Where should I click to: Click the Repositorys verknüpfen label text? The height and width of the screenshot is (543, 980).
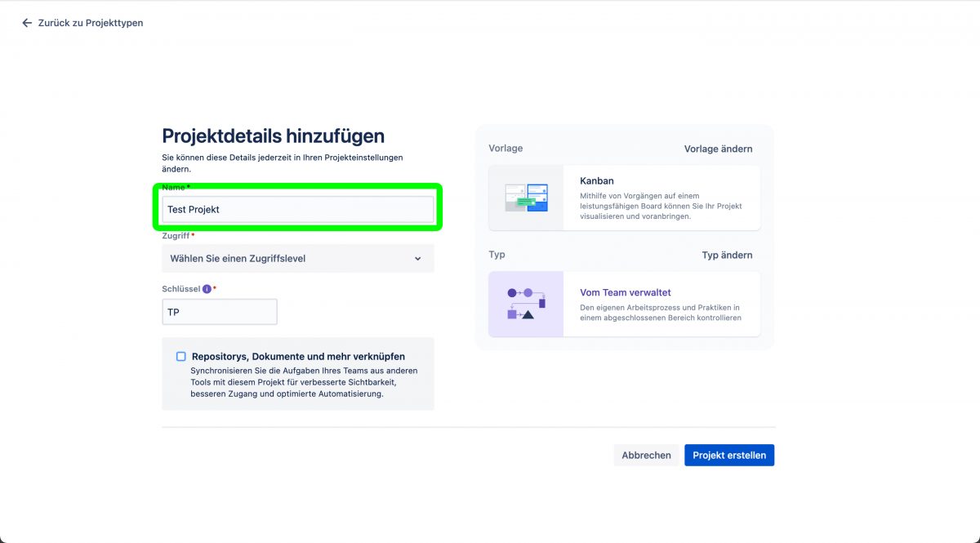(298, 356)
